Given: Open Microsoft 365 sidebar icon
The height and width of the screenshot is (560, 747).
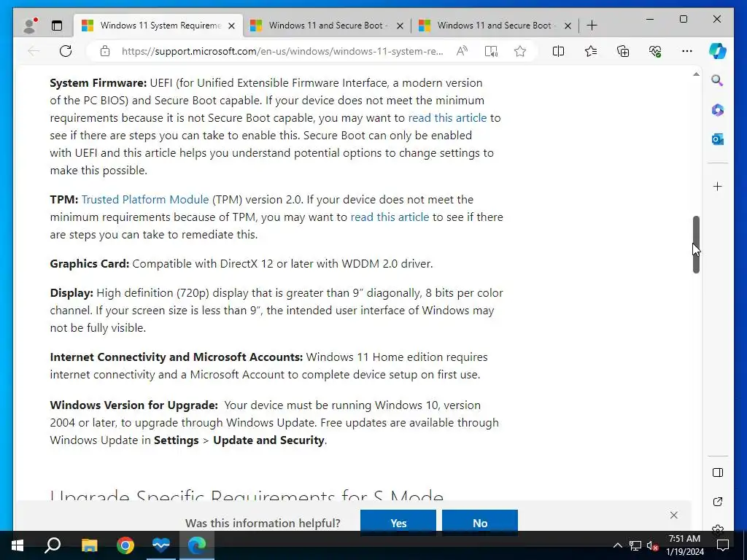Looking at the screenshot, I should (718, 110).
